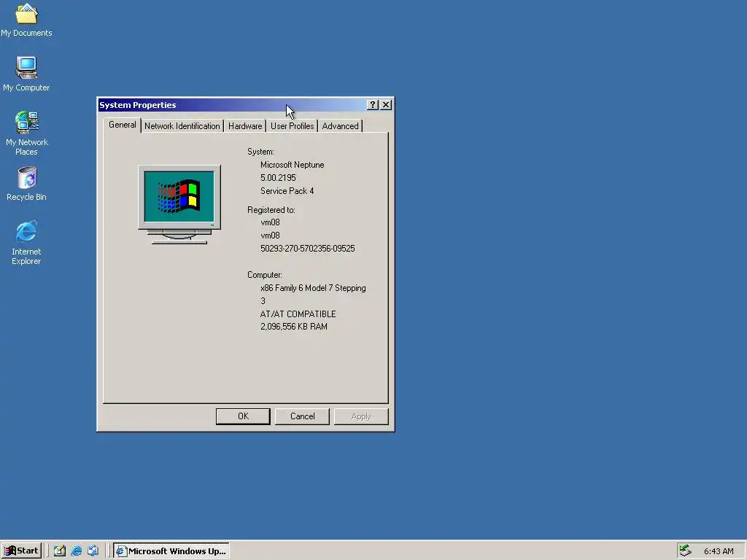Open the Hardware tab
Screen dimensions: 747x560
coord(245,126)
